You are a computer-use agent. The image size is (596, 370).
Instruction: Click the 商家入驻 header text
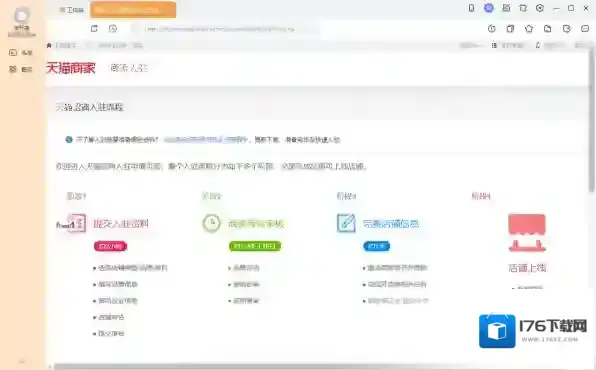pos(129,68)
